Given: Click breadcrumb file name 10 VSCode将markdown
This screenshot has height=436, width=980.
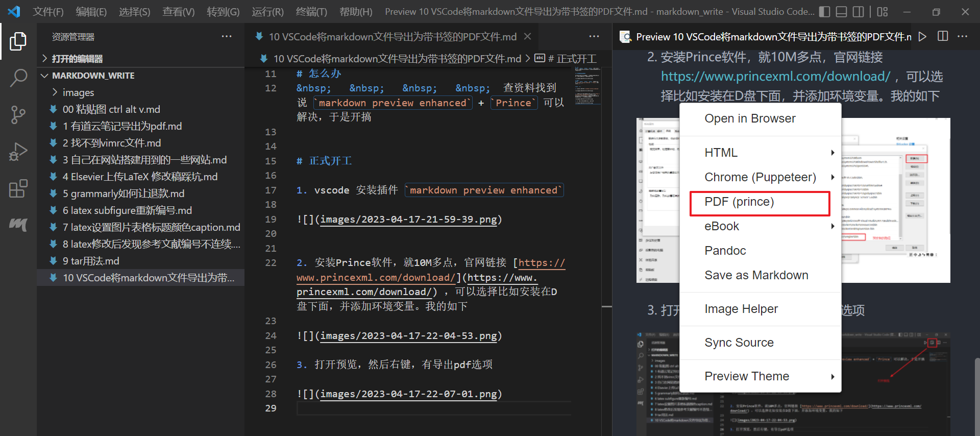Looking at the screenshot, I should click(x=397, y=59).
